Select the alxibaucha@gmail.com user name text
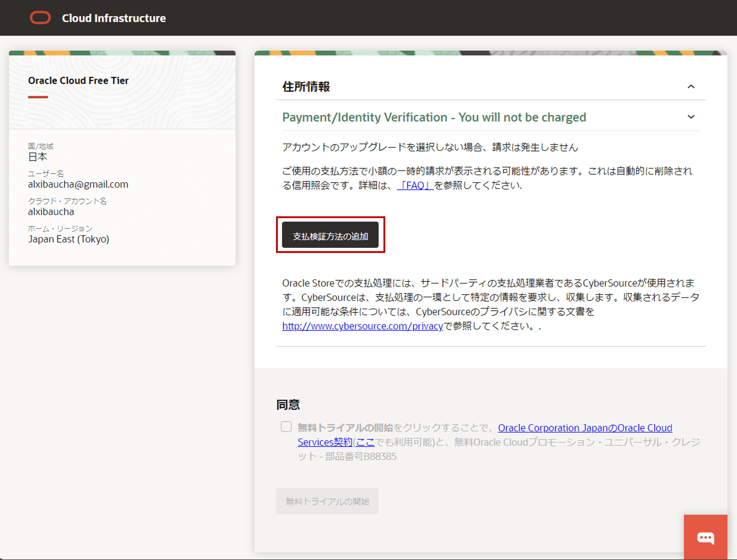Image resolution: width=737 pixels, height=560 pixels. pos(78,184)
